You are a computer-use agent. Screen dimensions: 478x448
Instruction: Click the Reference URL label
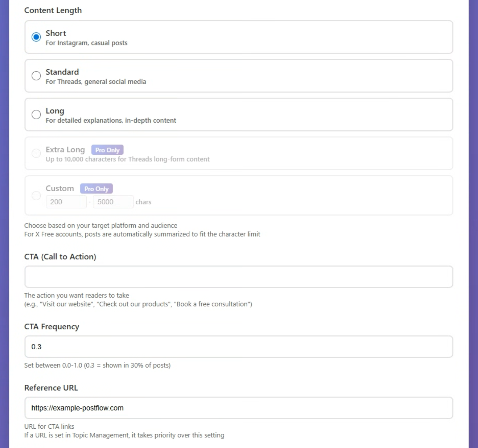[x=51, y=387]
